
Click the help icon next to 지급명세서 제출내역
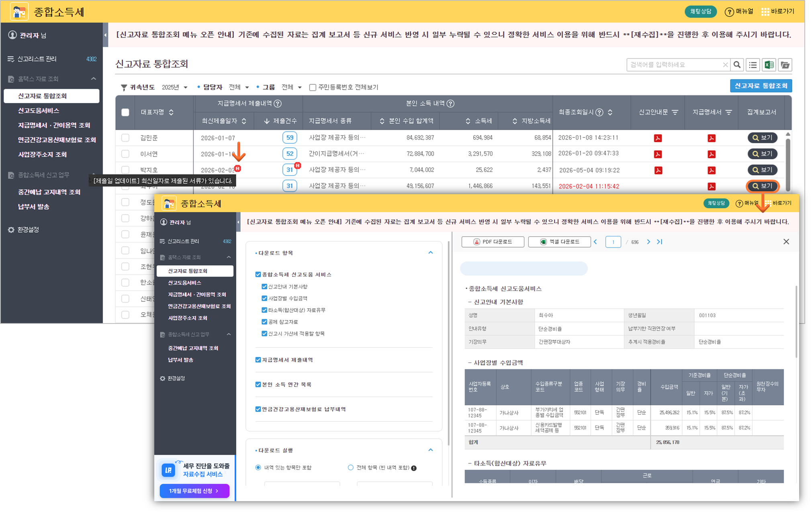point(278,104)
